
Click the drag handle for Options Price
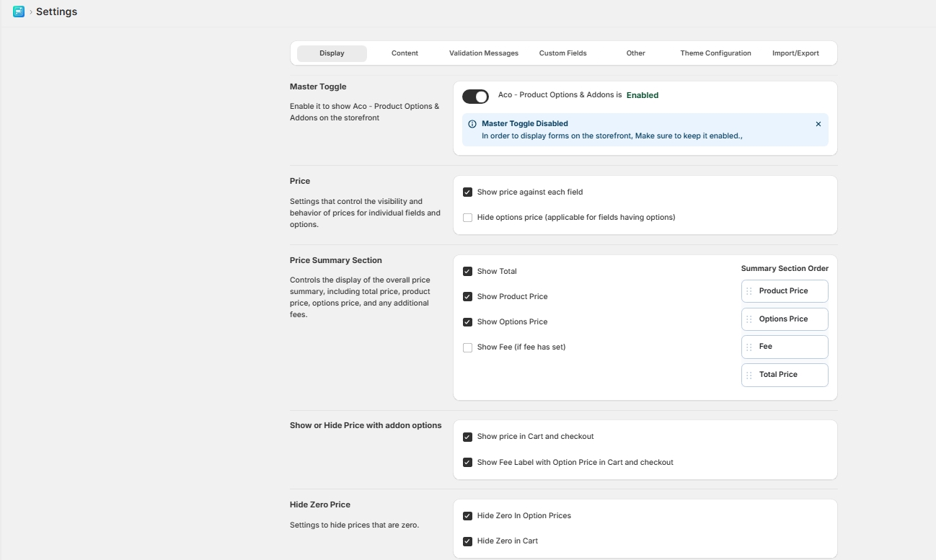(x=749, y=319)
